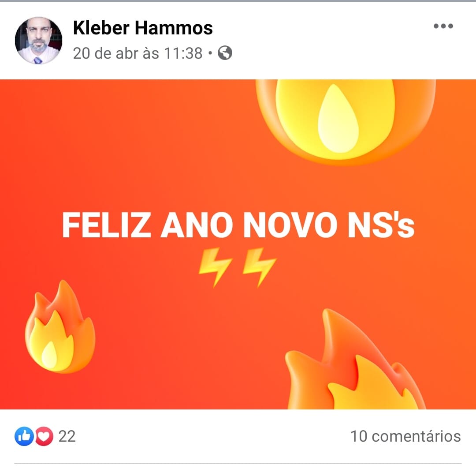
Task: Open the post timestamp 20 de abr às 11:38
Action: tap(138, 53)
